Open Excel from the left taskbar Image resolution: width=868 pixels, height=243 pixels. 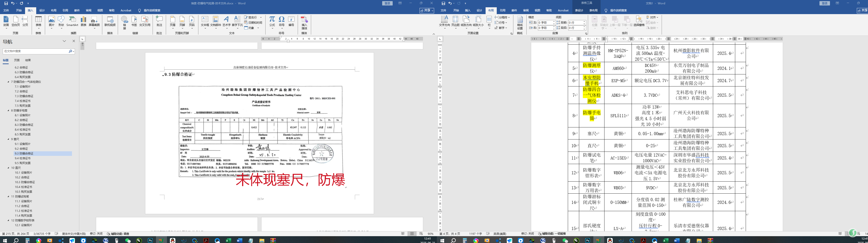[x=228, y=240]
